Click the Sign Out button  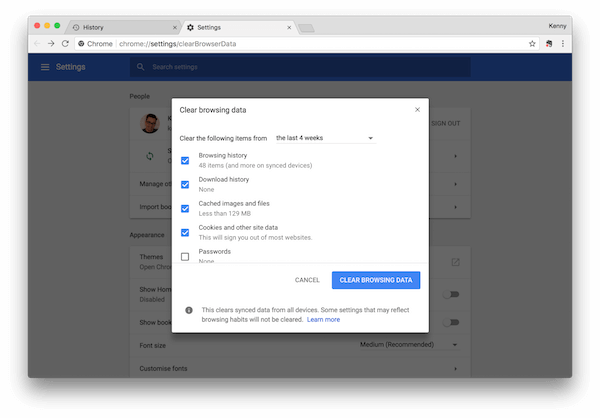pos(446,124)
